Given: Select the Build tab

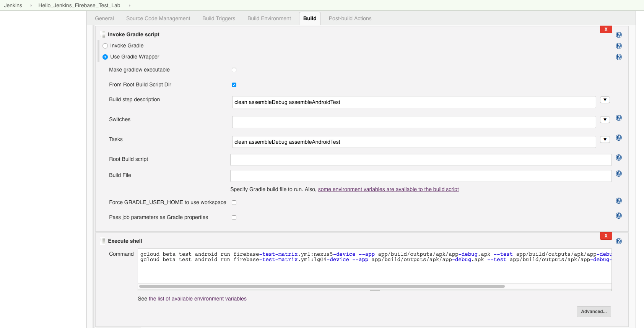Looking at the screenshot, I should (310, 18).
